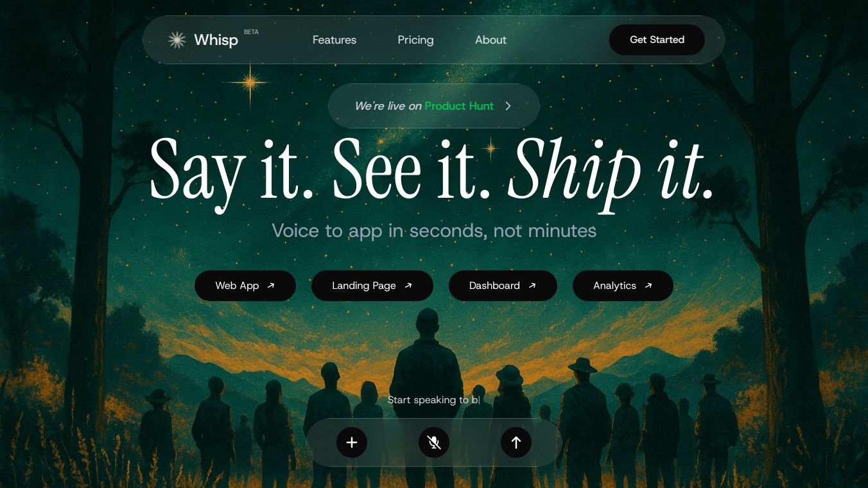Click the Start speaking prompt text

pyautogui.click(x=433, y=400)
